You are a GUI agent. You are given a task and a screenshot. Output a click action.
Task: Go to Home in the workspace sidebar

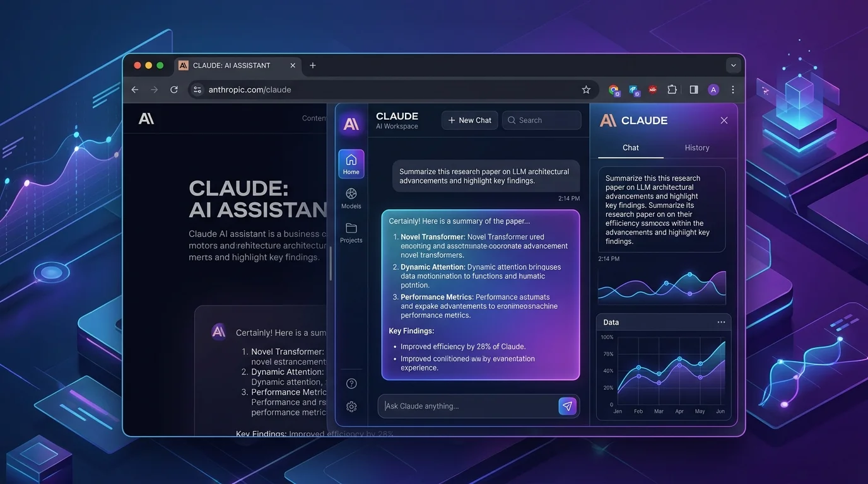351,164
